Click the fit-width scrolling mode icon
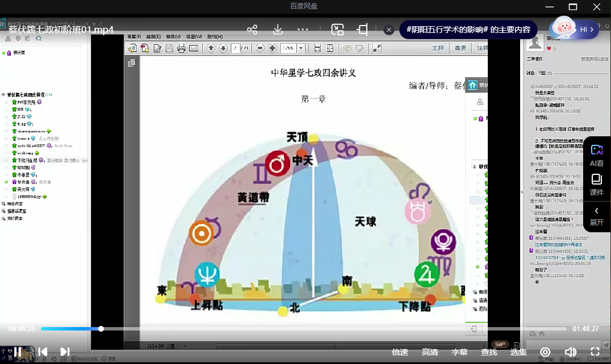The image size is (611, 364). pos(317,48)
